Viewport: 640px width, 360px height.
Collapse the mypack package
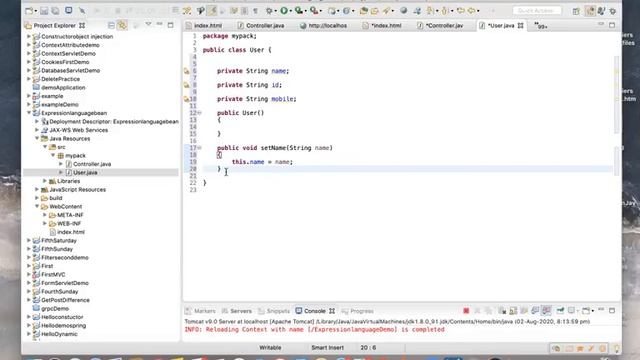(x=53, y=156)
